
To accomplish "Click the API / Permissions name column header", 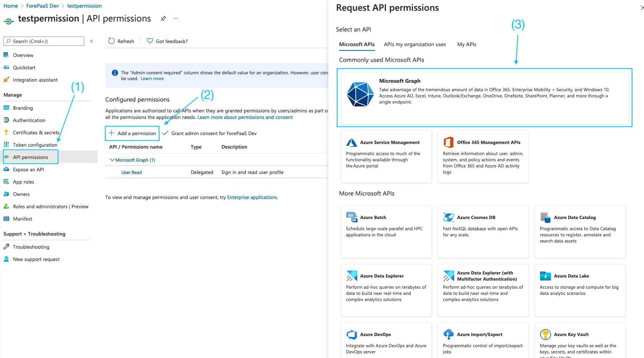I will pos(136,147).
